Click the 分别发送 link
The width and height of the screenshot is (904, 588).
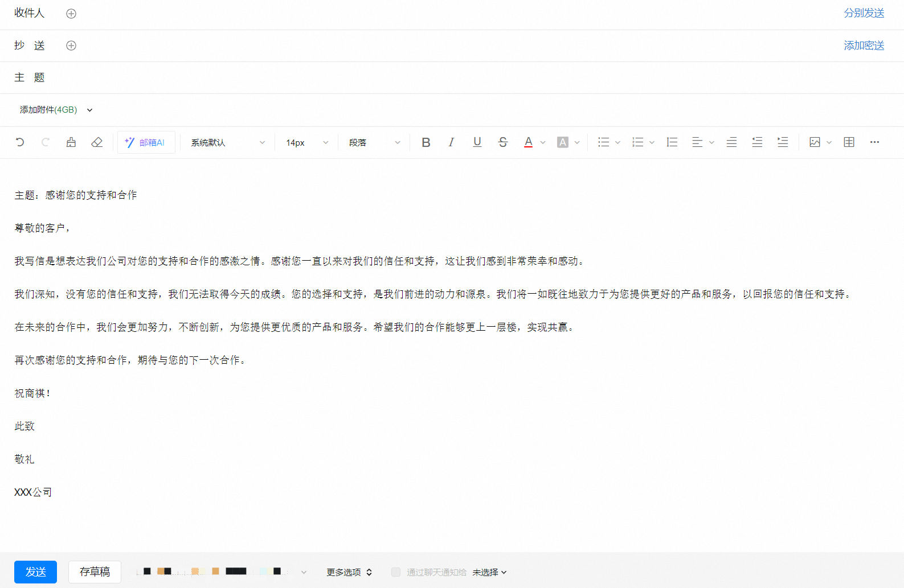click(864, 13)
